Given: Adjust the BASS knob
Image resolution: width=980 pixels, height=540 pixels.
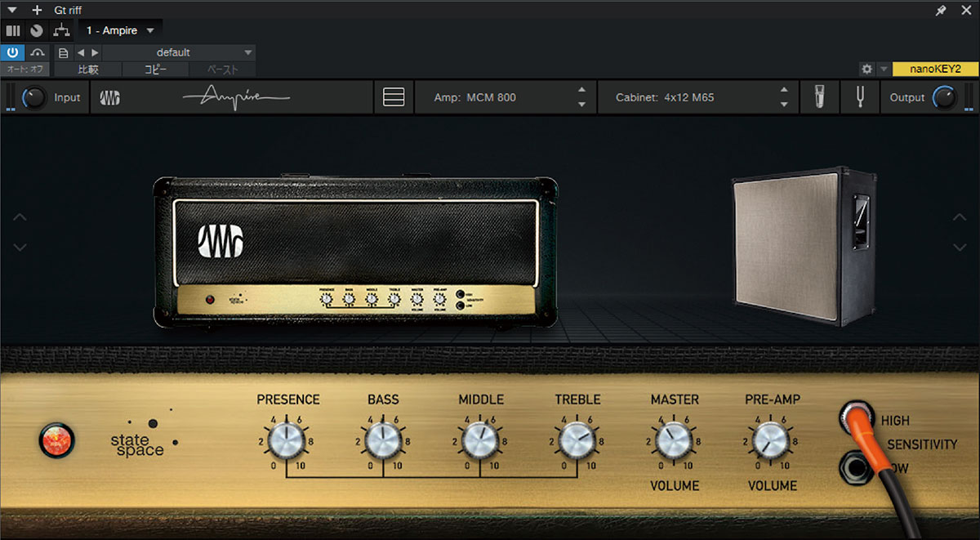Looking at the screenshot, I should (382, 441).
